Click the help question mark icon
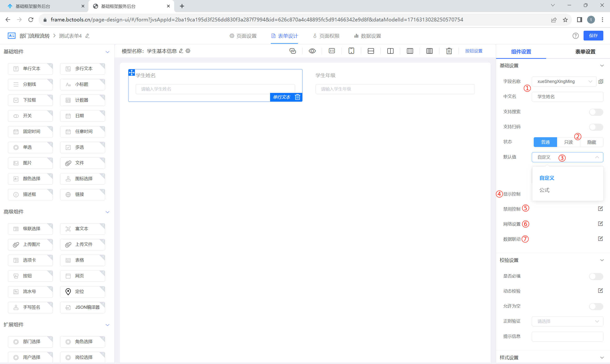This screenshot has width=610, height=364. [x=575, y=36]
